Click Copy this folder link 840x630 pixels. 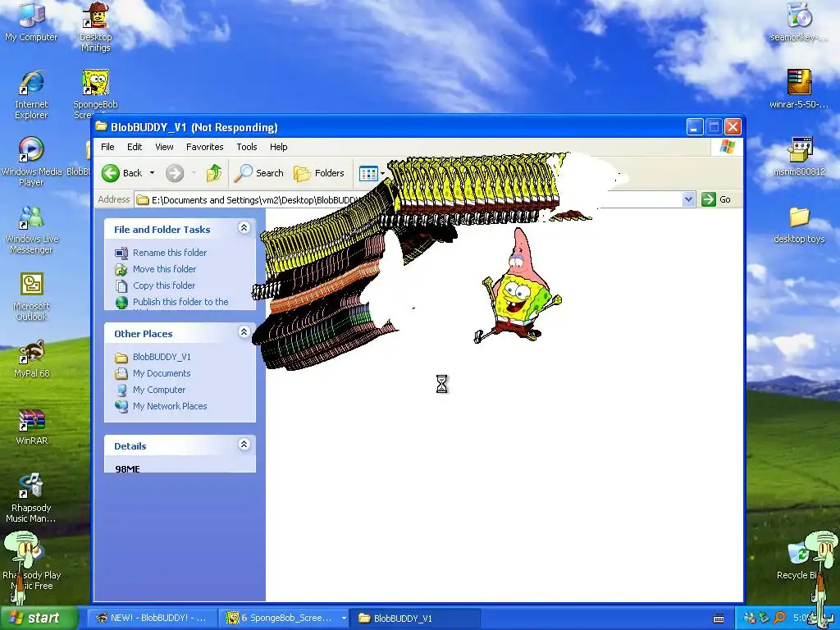[x=164, y=285]
